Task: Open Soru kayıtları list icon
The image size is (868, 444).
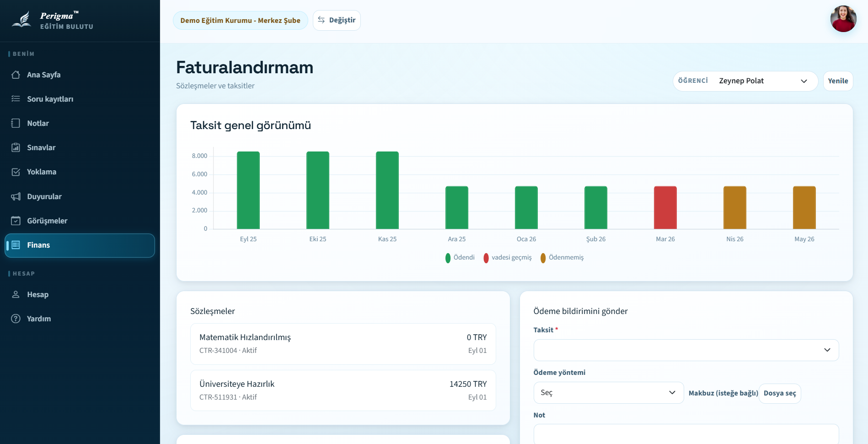Action: click(x=16, y=99)
